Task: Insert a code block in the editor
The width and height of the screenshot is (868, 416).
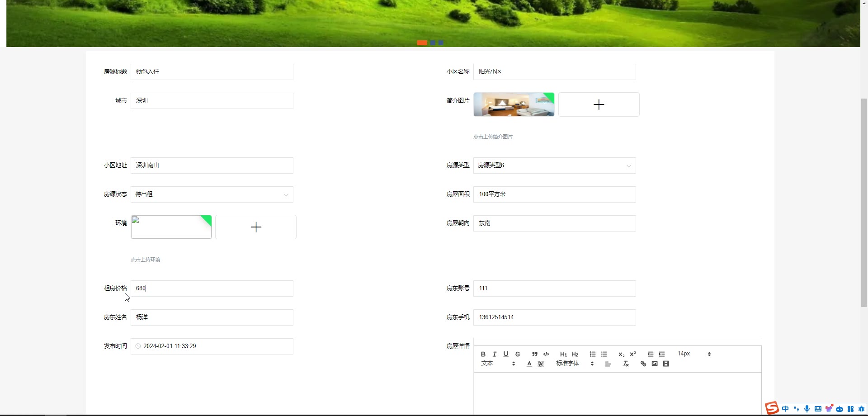Action: click(x=546, y=354)
